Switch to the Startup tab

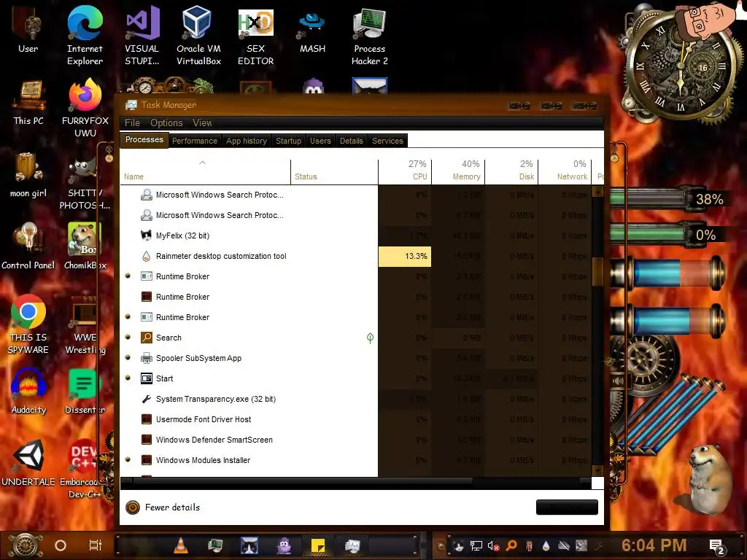pyautogui.click(x=288, y=141)
